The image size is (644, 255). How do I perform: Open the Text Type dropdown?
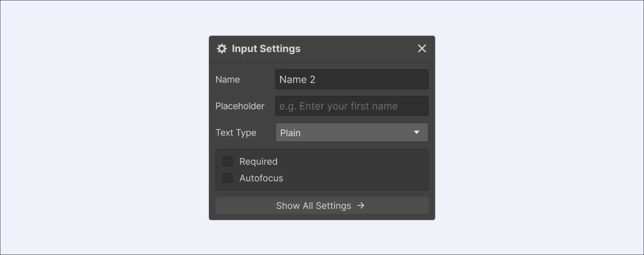352,133
